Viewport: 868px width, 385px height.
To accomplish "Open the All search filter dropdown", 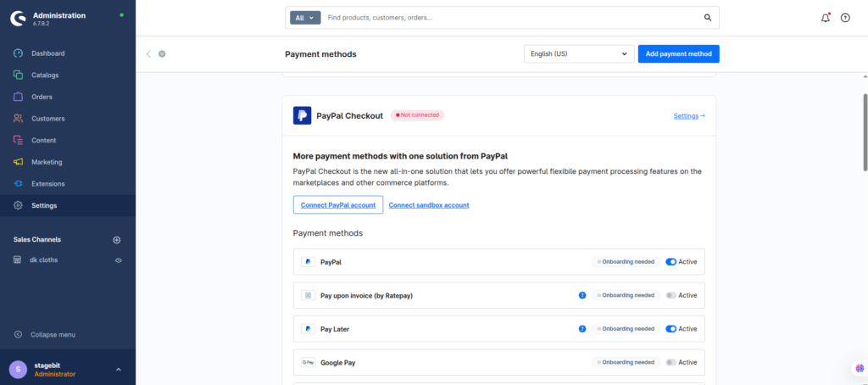I will [305, 18].
